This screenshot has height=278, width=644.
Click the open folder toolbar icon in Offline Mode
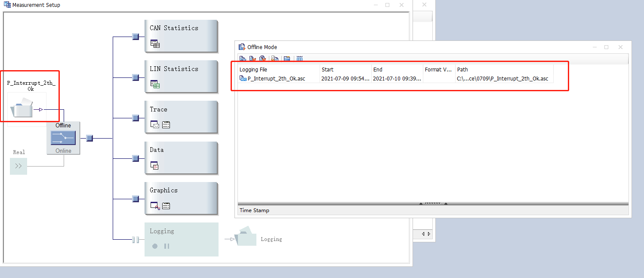tap(287, 59)
